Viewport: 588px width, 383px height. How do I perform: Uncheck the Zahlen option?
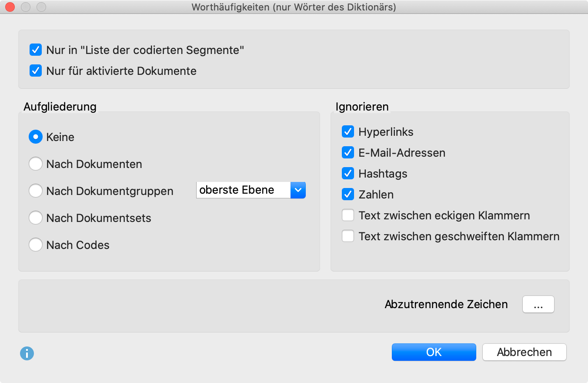click(348, 194)
